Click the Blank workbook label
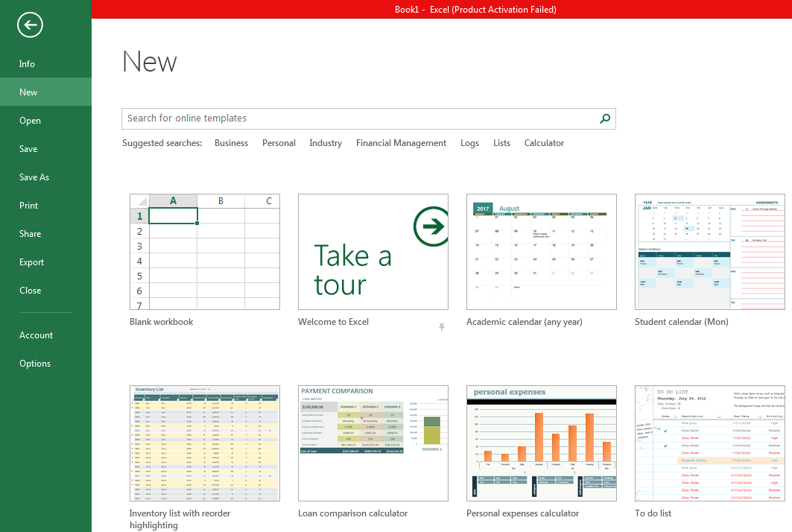This screenshot has height=532, width=792. coord(161,322)
